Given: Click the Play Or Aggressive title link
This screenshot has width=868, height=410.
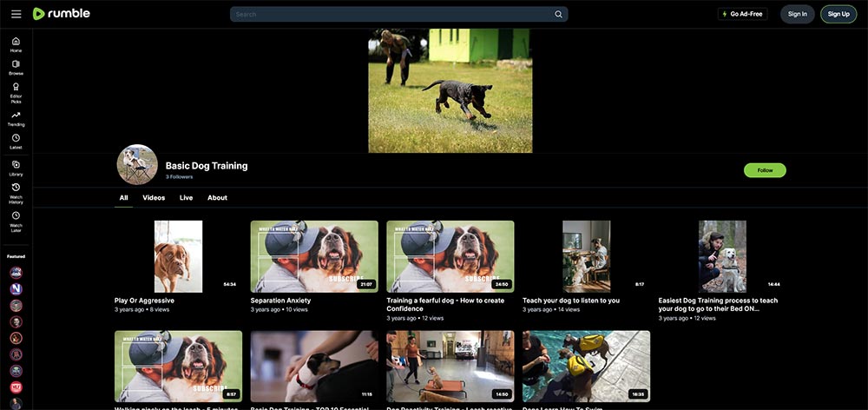Looking at the screenshot, I should tap(144, 301).
